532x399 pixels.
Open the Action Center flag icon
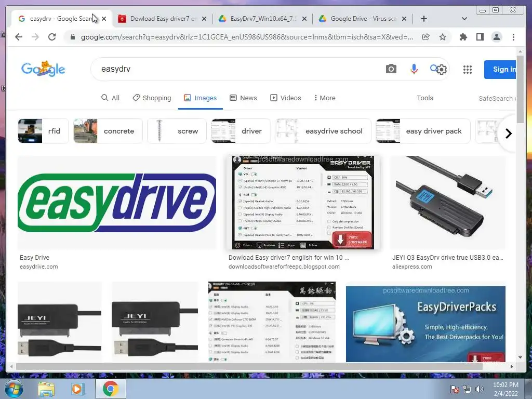[x=454, y=389]
